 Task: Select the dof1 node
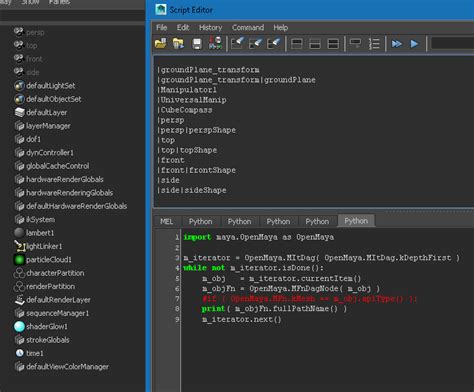coord(33,139)
